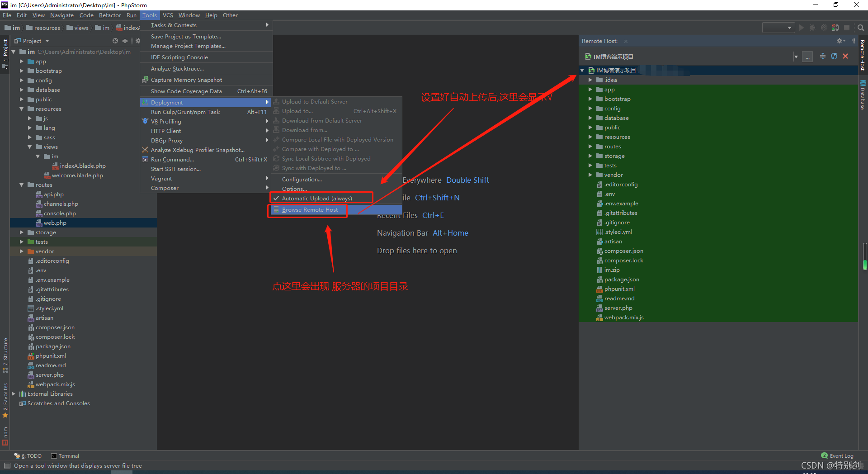This screenshot has width=868, height=474.
Task: Click the FTP server icon beside IM博客演示项目 selector
Action: (x=588, y=57)
